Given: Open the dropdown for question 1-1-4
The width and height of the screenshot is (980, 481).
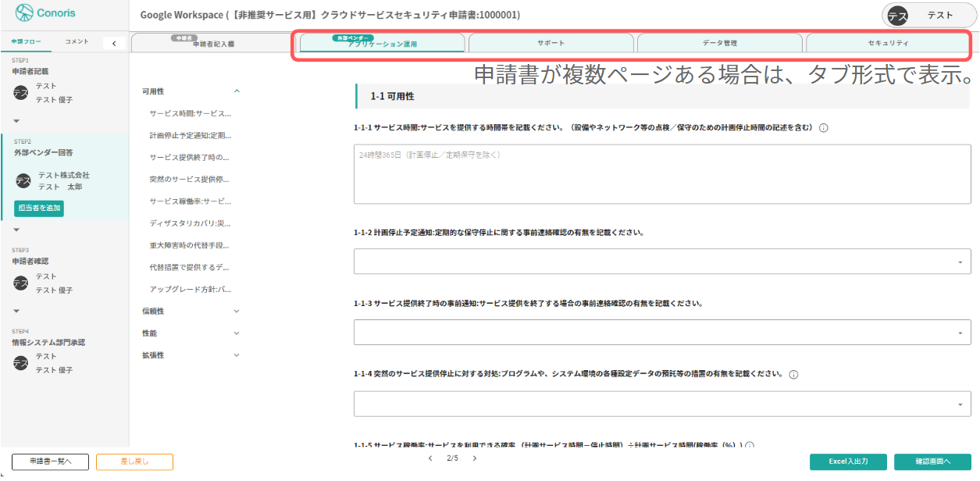Looking at the screenshot, I should pos(662,404).
